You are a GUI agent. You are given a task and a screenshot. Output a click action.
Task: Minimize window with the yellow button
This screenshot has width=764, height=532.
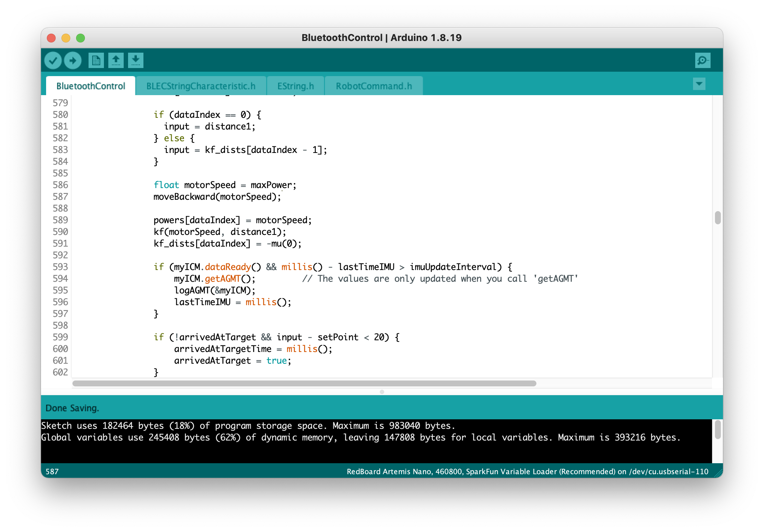click(x=66, y=38)
